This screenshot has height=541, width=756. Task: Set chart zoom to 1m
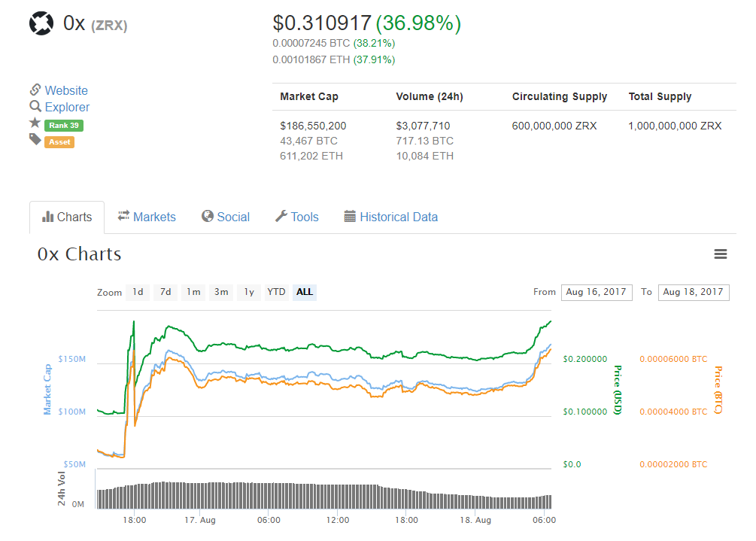pos(193,292)
